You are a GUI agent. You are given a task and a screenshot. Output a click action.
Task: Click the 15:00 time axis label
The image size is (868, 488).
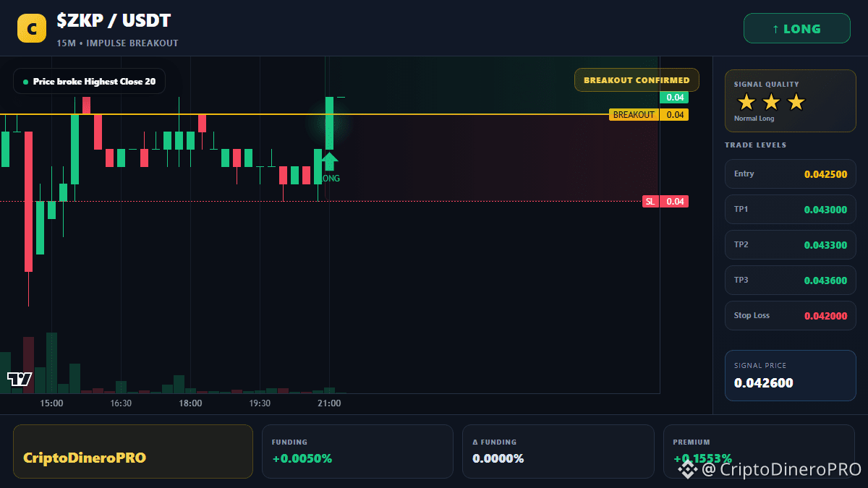[51, 403]
